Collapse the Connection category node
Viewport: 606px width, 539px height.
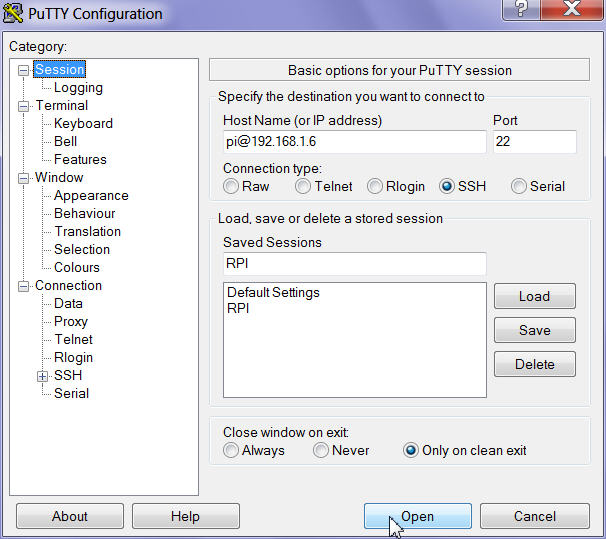pyautogui.click(x=23, y=286)
